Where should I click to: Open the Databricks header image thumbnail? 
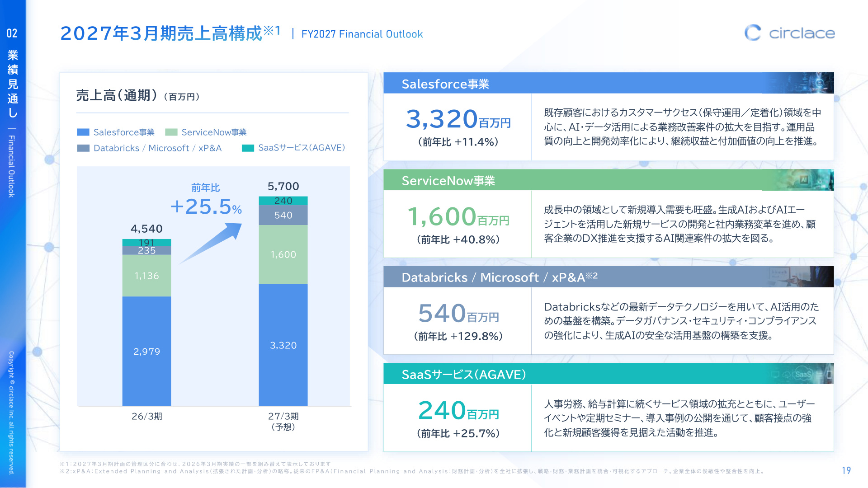(798, 277)
